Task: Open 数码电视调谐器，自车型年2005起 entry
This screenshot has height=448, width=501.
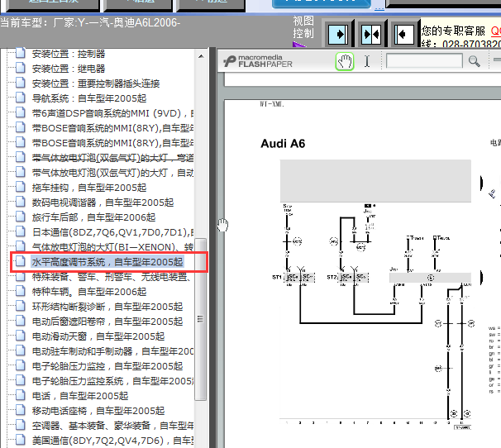Action: (103, 203)
